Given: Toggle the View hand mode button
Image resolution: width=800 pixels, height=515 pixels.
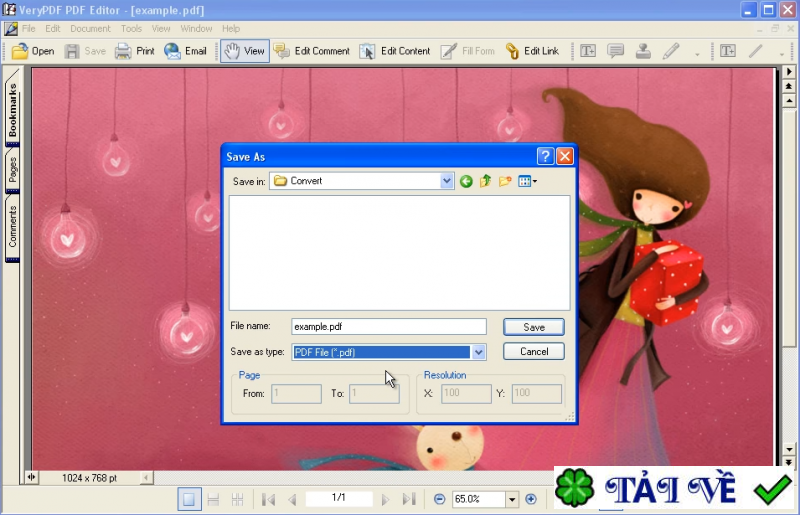Looking at the screenshot, I should click(x=244, y=51).
